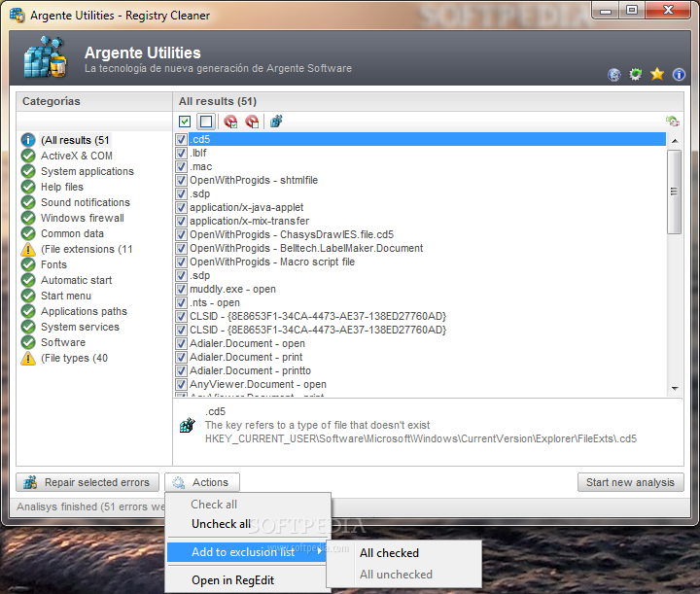Click the title bar application icon
This screenshot has height=594, width=700.
[17, 16]
